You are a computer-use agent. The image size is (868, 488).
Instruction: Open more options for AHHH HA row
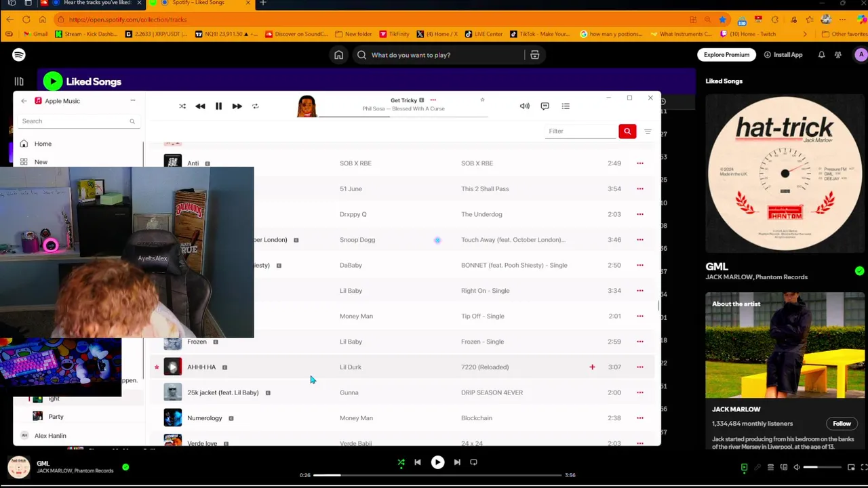640,367
